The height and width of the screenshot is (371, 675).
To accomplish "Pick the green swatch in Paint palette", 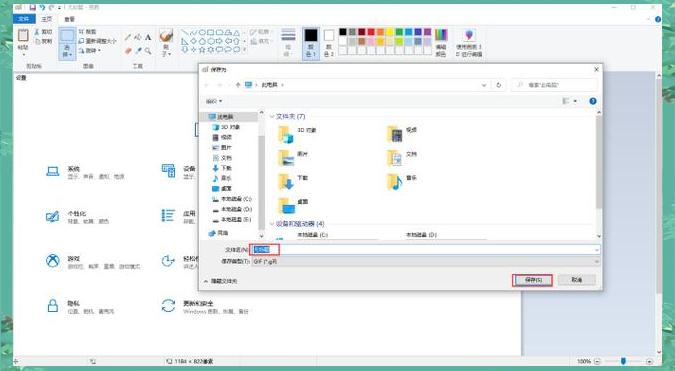I will [x=399, y=32].
